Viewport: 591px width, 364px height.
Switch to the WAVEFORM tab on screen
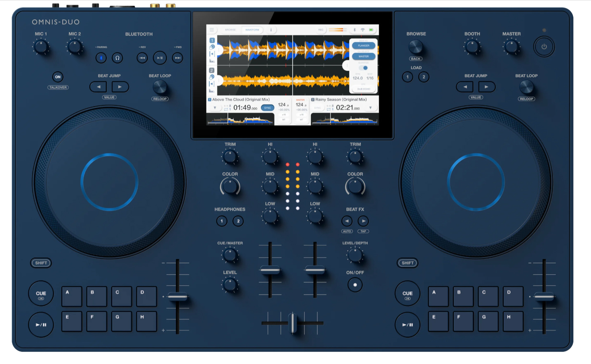pos(252,30)
